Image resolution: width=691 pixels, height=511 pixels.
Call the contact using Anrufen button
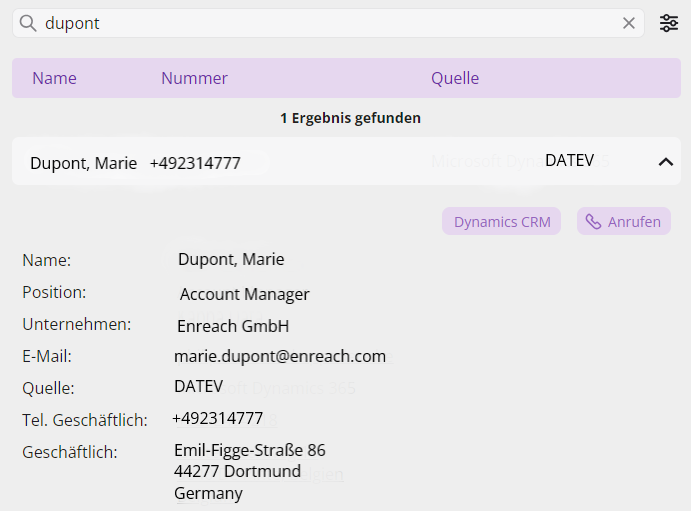[x=624, y=222]
